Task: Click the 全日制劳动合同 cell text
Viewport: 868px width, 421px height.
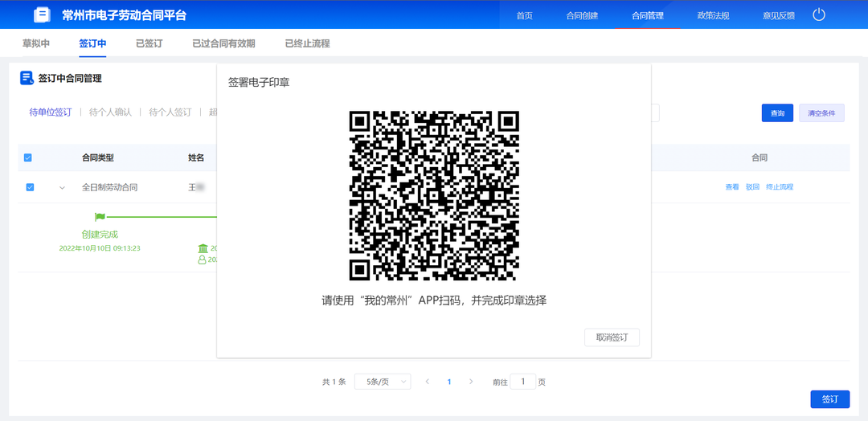Action: (109, 187)
